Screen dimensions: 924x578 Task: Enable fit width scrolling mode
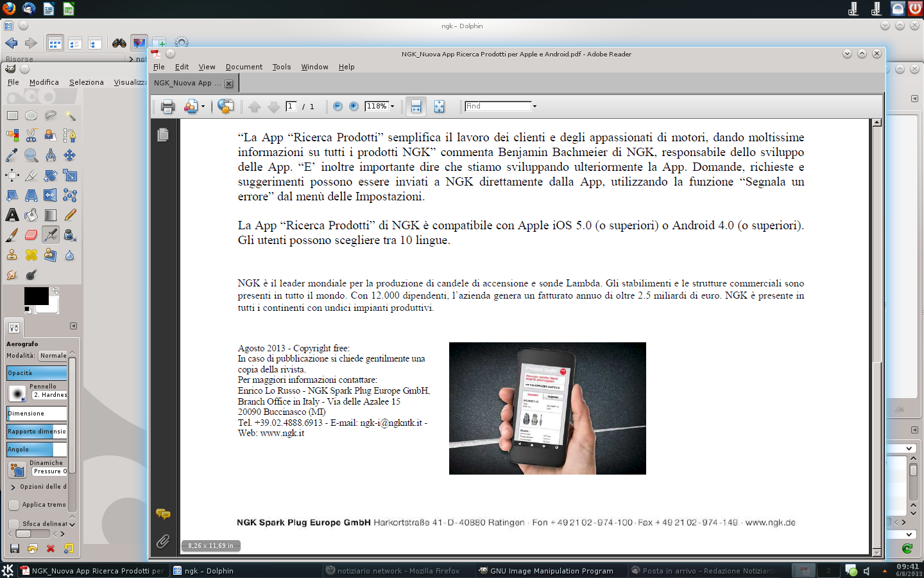(416, 107)
